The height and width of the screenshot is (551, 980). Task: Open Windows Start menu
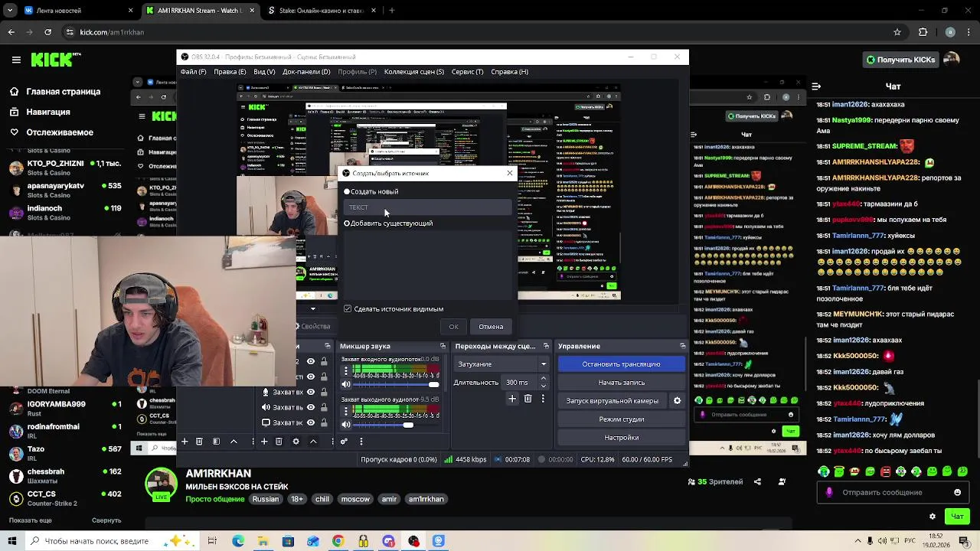pos(12,541)
